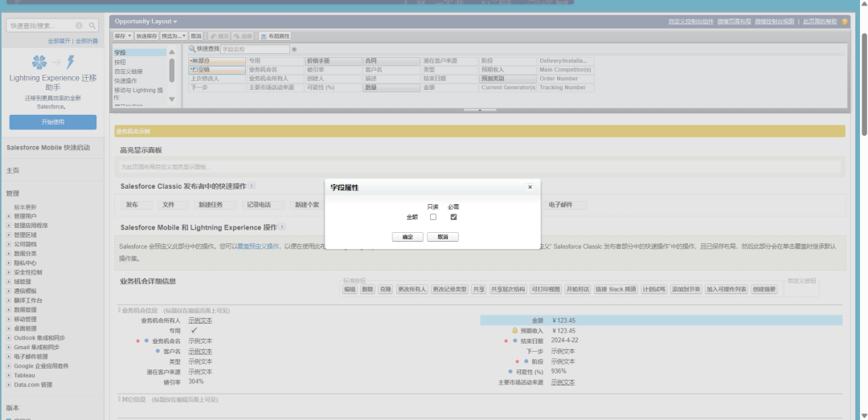Click the palette list up arrow
This screenshot has height=420, width=868.
coord(172,52)
